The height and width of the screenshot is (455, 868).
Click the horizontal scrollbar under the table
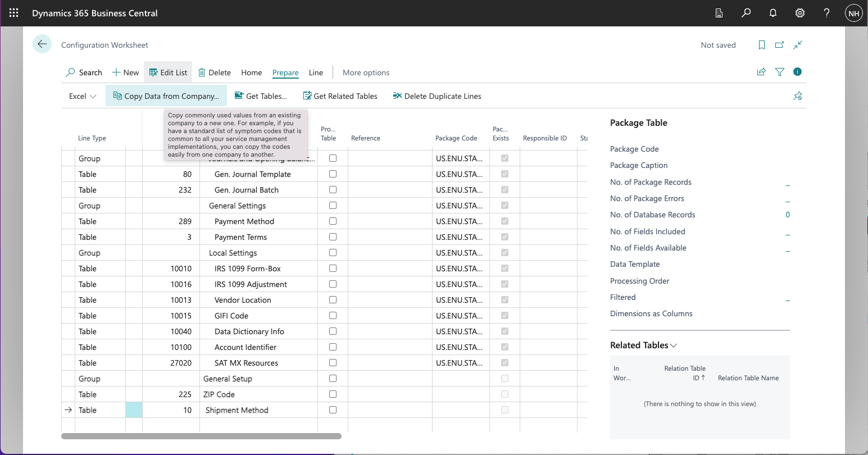click(201, 436)
